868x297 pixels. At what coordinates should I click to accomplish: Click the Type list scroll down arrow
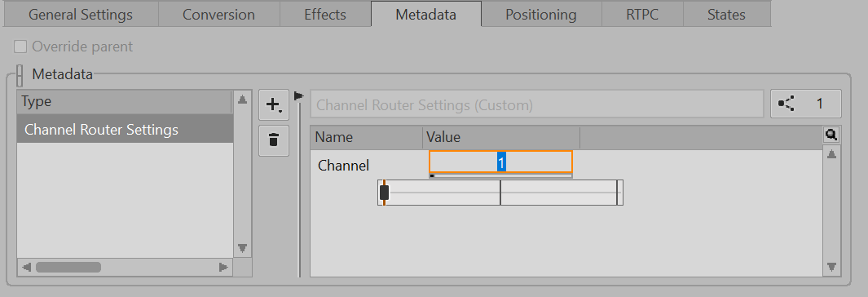tap(242, 248)
